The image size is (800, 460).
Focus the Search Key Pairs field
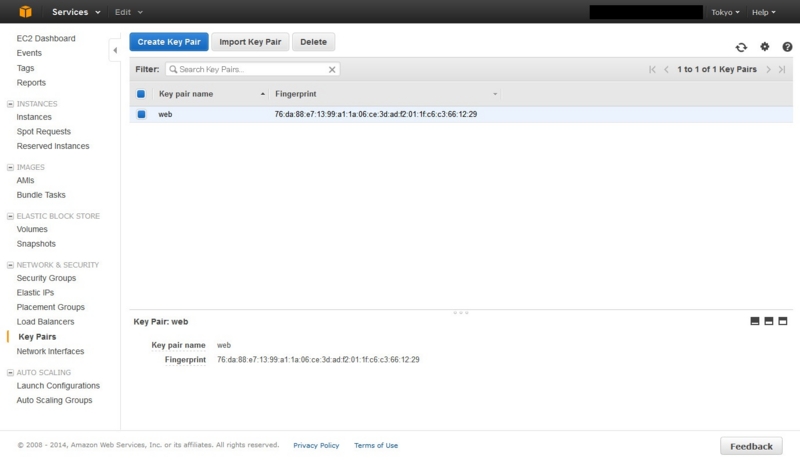coord(253,69)
